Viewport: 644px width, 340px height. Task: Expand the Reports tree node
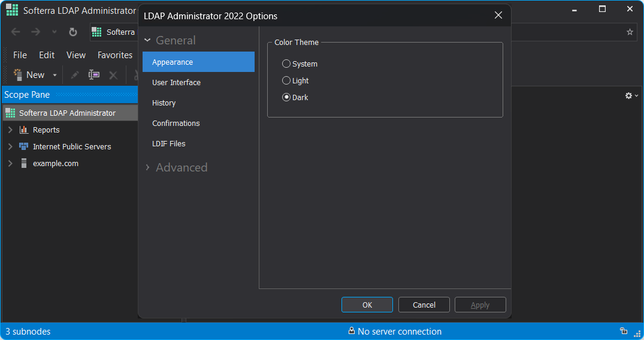(x=10, y=130)
